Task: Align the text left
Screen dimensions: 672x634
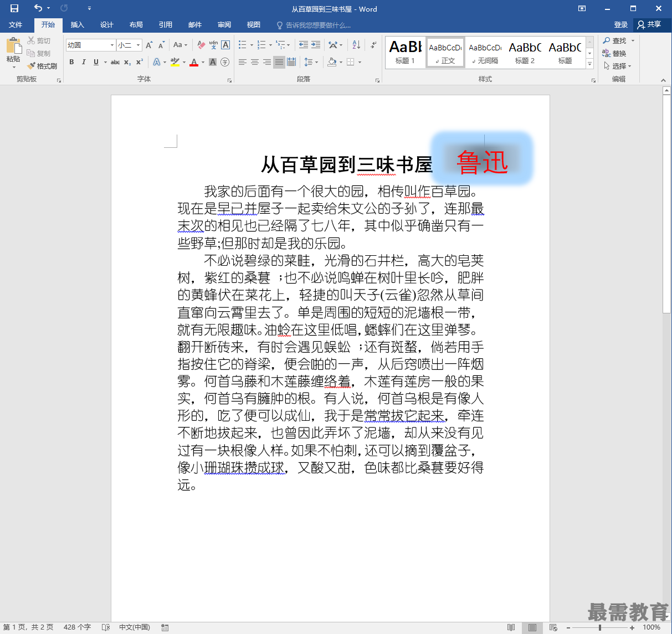Action: (x=243, y=62)
